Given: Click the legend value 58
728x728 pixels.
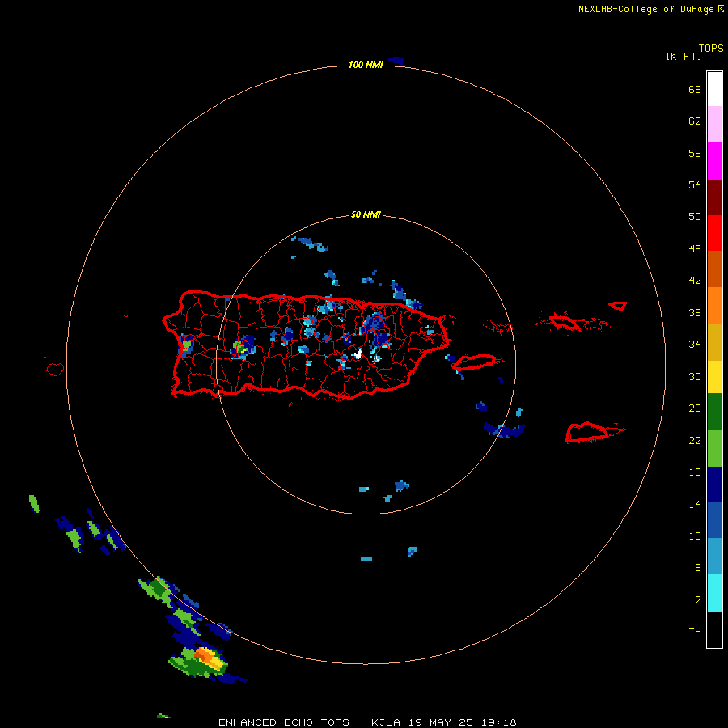Looking at the screenshot, I should tap(695, 153).
